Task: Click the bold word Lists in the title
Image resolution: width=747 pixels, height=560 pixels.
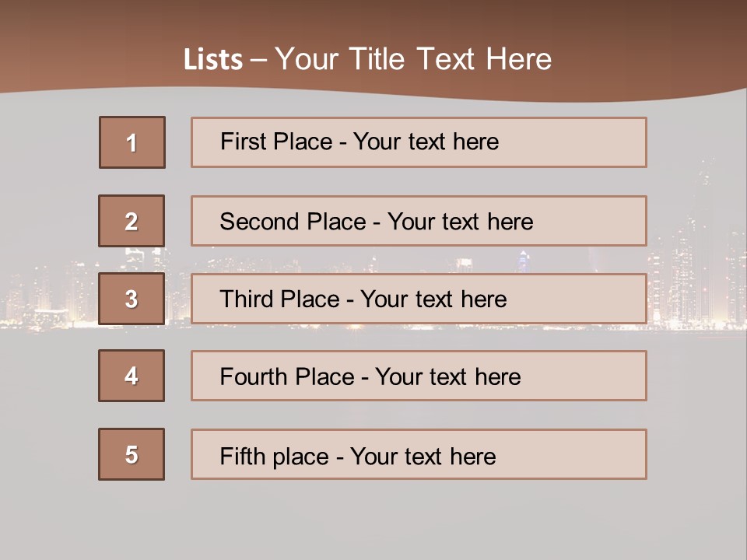Action: (212, 60)
